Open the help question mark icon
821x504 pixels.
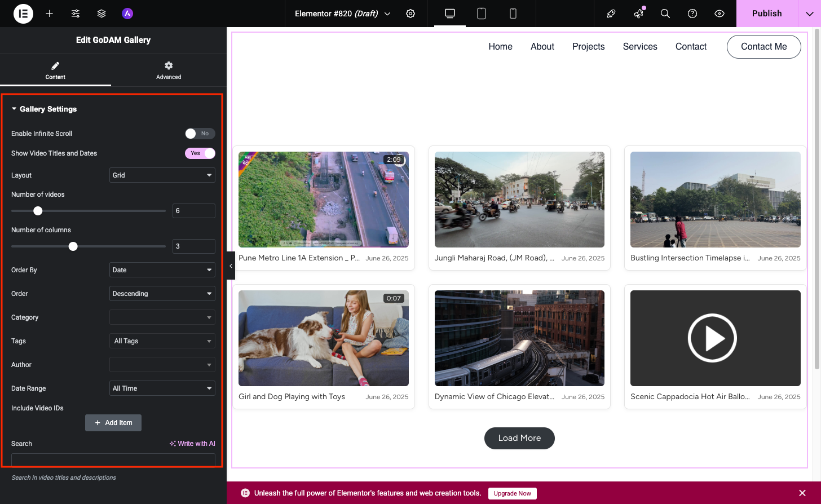pyautogui.click(x=692, y=14)
